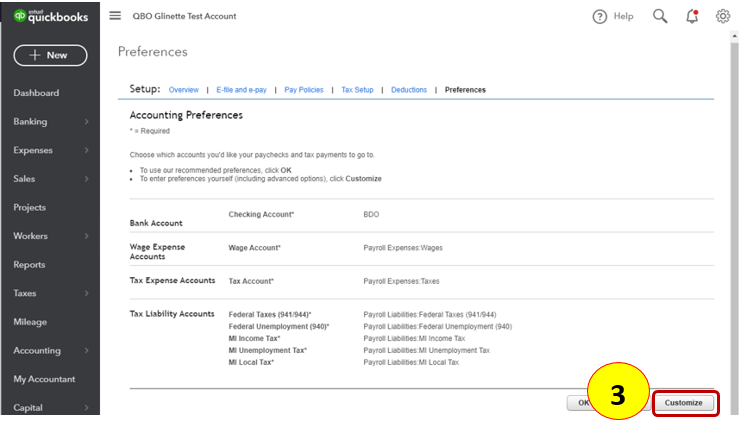
Task: Click the + New button
Action: click(x=50, y=55)
